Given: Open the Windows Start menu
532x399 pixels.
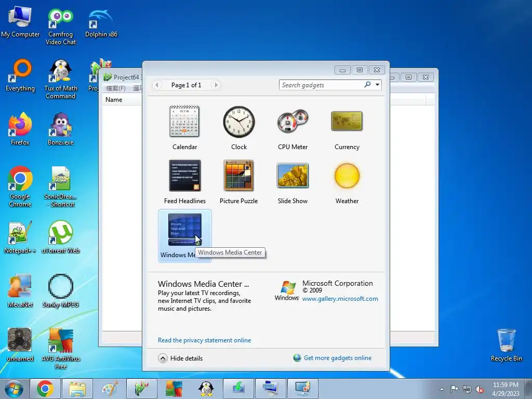Looking at the screenshot, I should click(x=14, y=389).
